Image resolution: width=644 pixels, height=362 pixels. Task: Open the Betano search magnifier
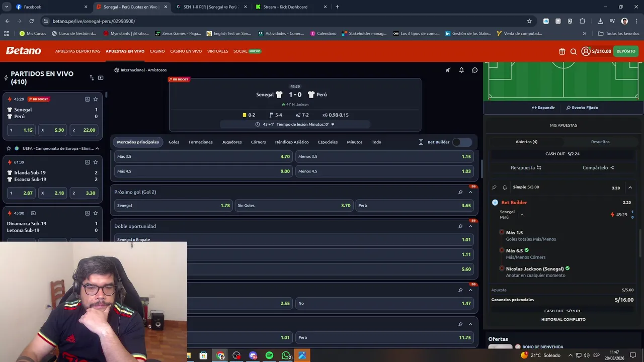point(573,51)
